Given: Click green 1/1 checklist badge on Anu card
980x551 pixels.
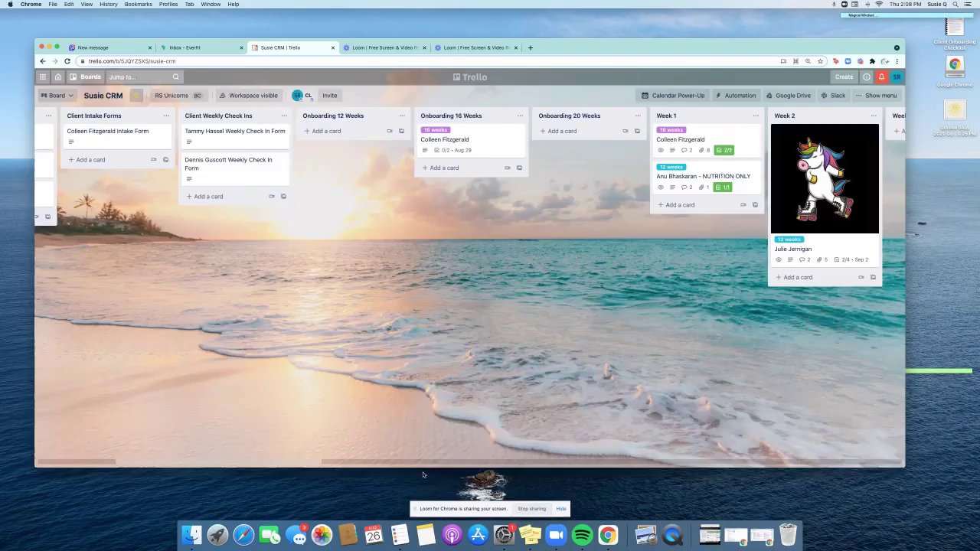Looking at the screenshot, I should [x=722, y=187].
